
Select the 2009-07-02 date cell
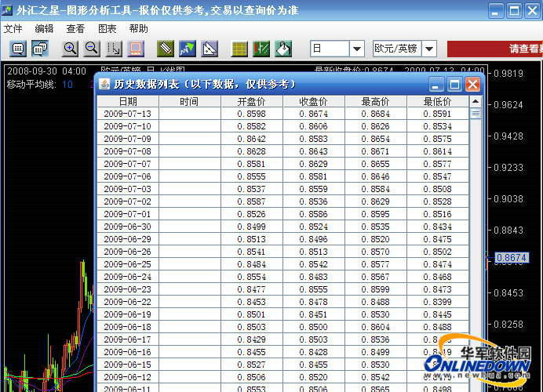coord(128,201)
